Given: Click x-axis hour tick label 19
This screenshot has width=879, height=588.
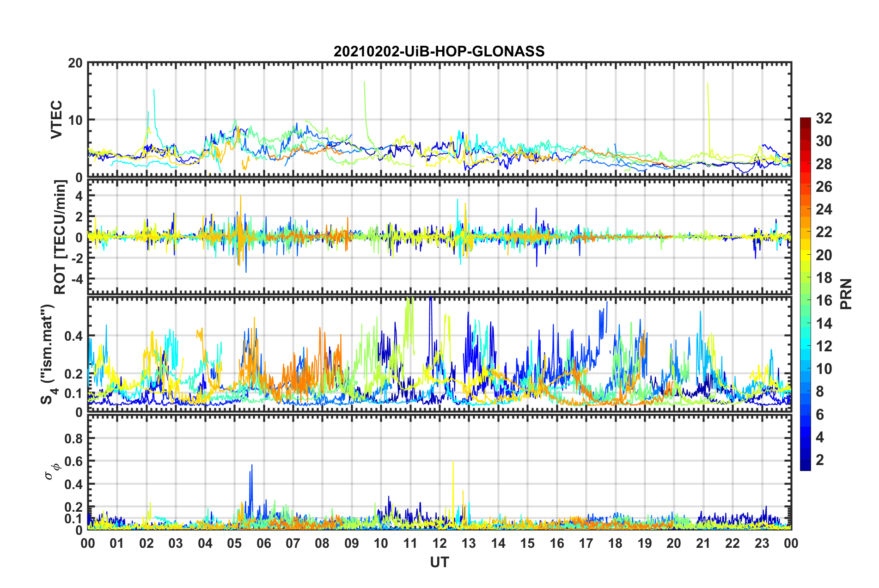Looking at the screenshot, I should [x=645, y=543].
